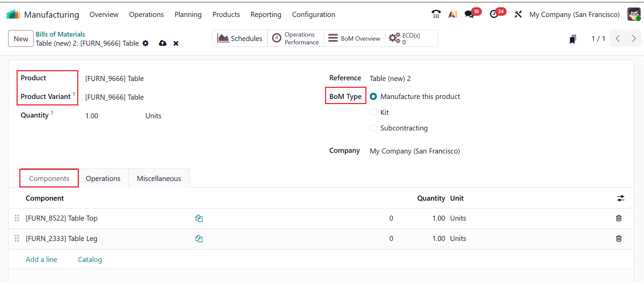Open the VoIP phone icon
The image size is (644, 283).
point(436,14)
